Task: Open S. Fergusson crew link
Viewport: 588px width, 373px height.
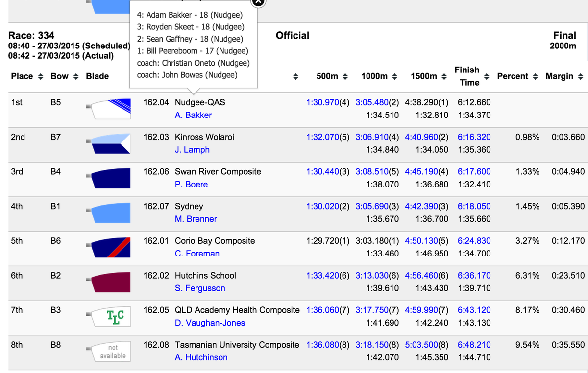Action: pos(200,288)
